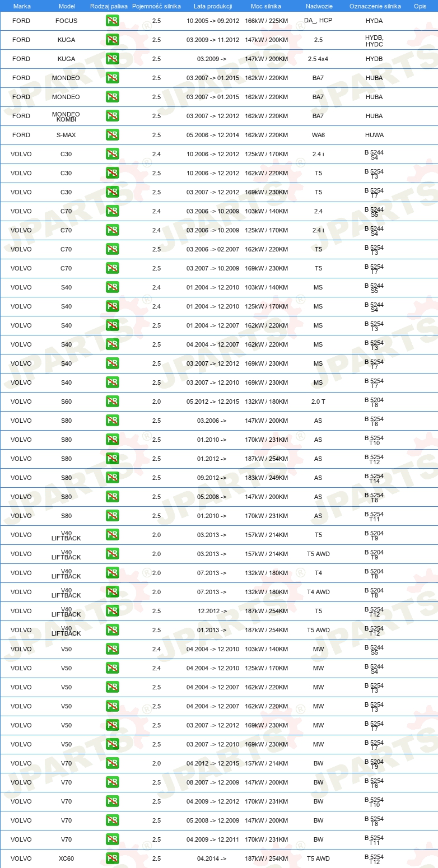This screenshot has height=868, width=438.
Task: Select the Oznaczenie silnika column header
Action: (375, 6)
